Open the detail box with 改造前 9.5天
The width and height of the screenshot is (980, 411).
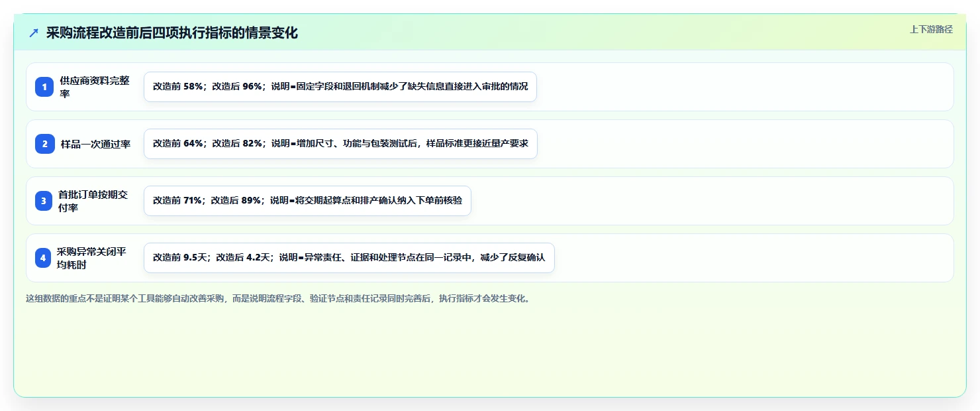pos(349,258)
